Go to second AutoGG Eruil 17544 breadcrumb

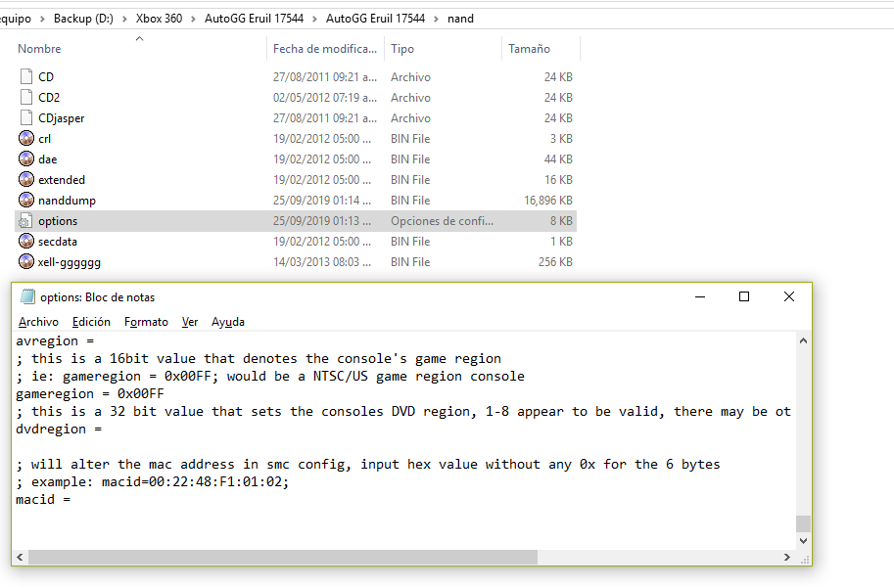pos(375,19)
